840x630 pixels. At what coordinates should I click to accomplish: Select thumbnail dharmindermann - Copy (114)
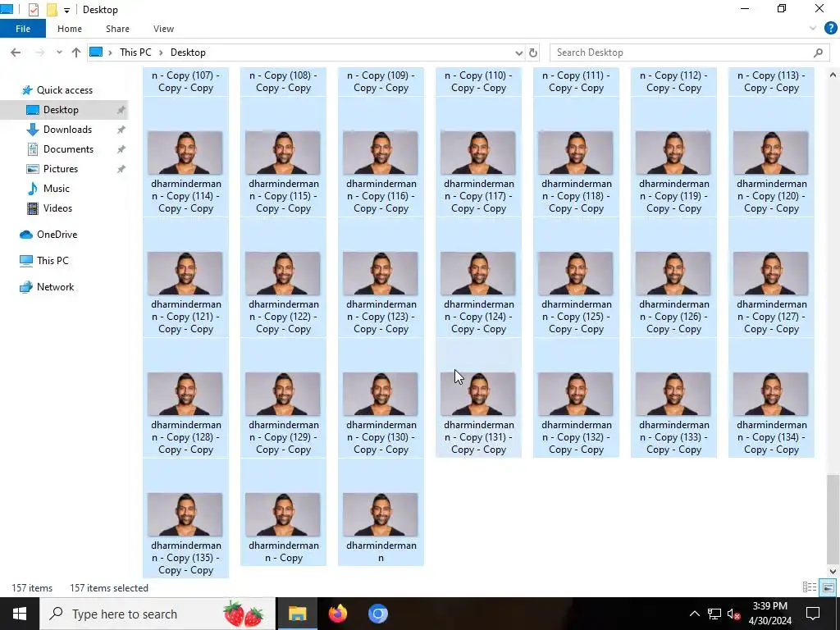pyautogui.click(x=185, y=153)
